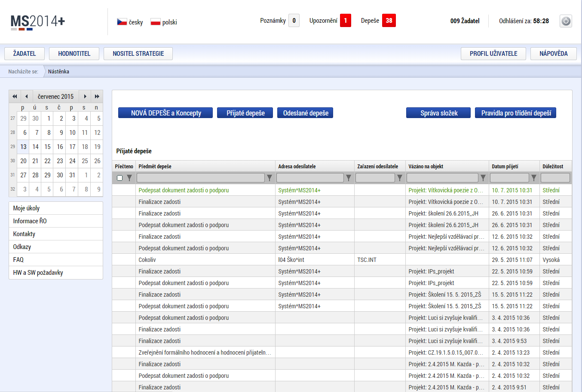The image size is (582, 392).
Task: Open HW a SW požadavky link
Action: click(56, 273)
